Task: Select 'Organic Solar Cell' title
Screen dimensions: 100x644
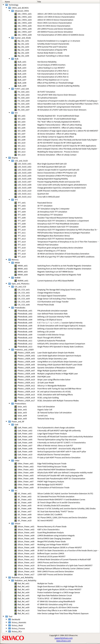Action: 45,410
